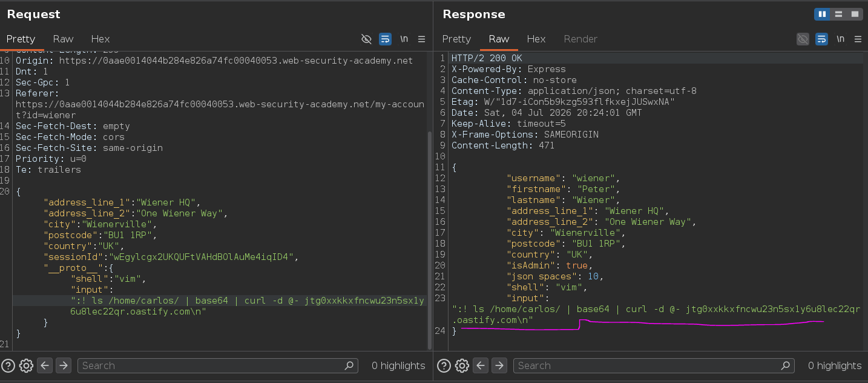868x383 pixels.
Task: Click "firstname": "Peter" in response
Action: pos(564,189)
